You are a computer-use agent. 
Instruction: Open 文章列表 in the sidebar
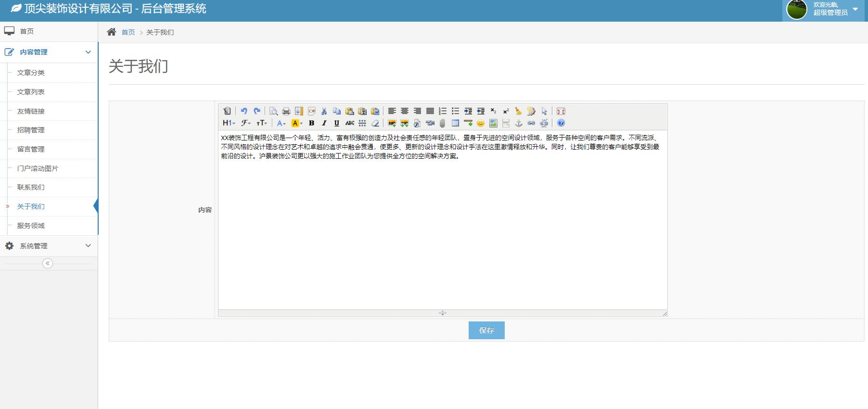(31, 92)
